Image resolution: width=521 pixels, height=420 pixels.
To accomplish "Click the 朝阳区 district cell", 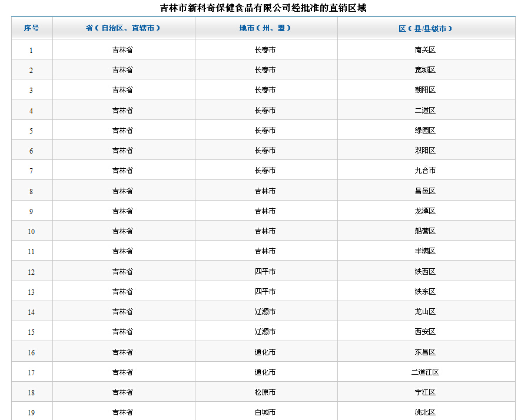I will 425,90.
